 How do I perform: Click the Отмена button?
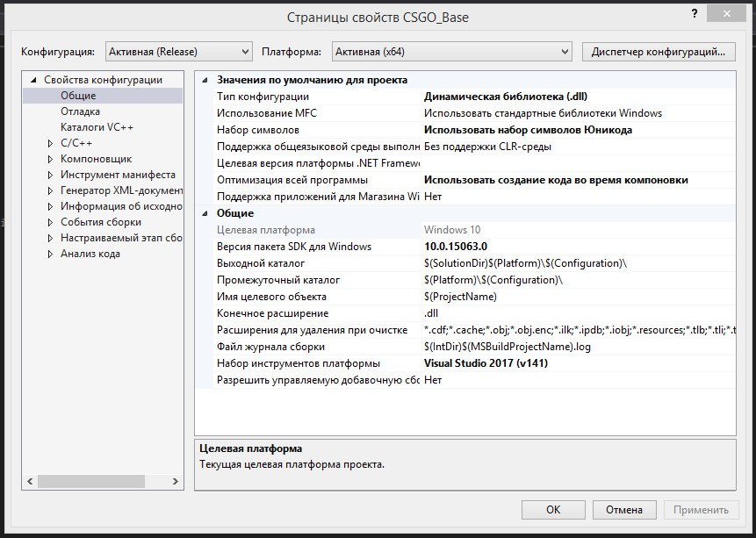coord(624,510)
